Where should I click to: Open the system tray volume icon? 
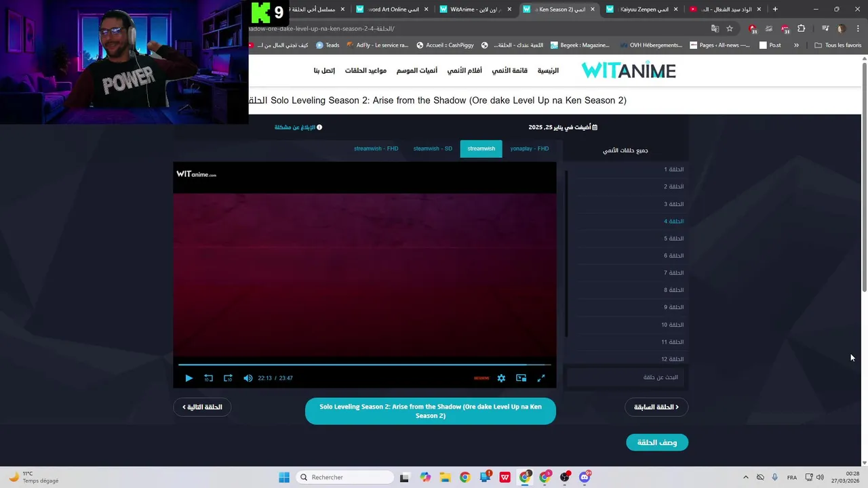[x=820, y=477]
